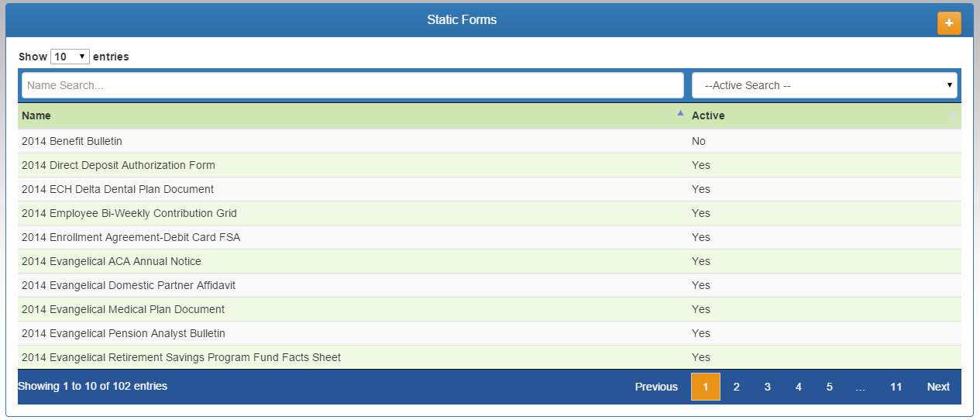Select 2014 Direct Deposit Authorization Form
Screen dimensions: 980x420
coord(119,165)
